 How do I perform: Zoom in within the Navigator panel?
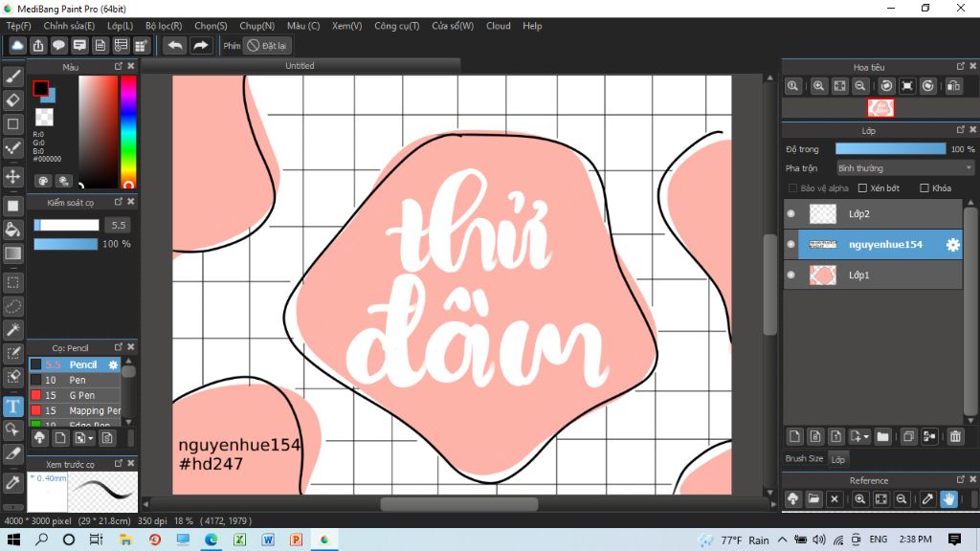point(819,86)
